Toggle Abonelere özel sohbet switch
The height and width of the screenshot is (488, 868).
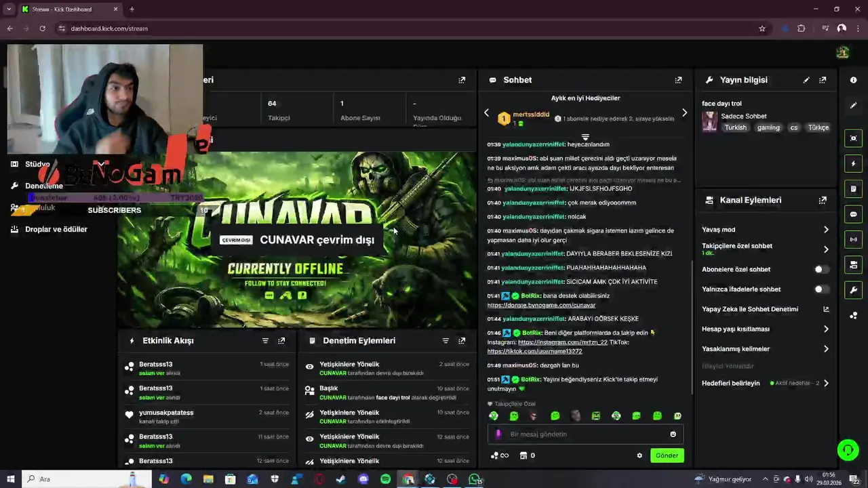click(821, 270)
